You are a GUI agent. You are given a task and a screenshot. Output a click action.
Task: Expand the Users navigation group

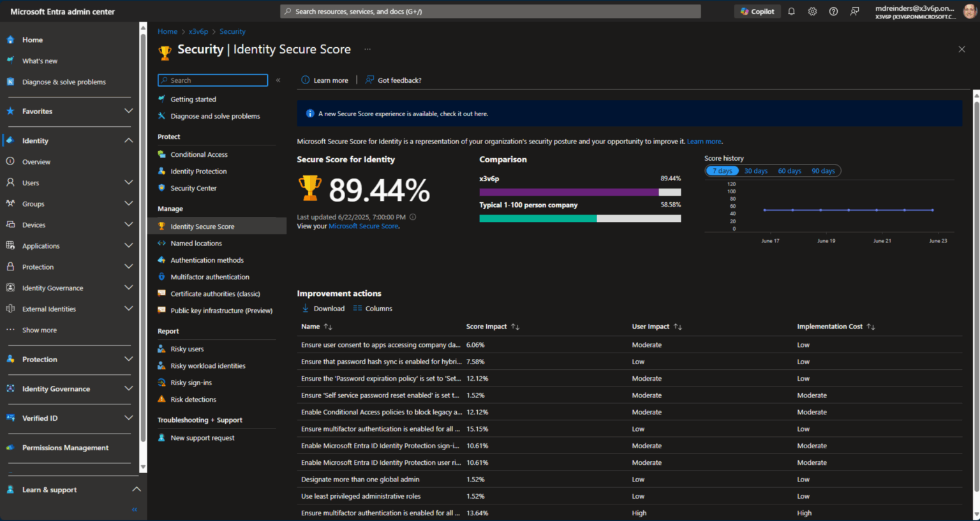128,182
